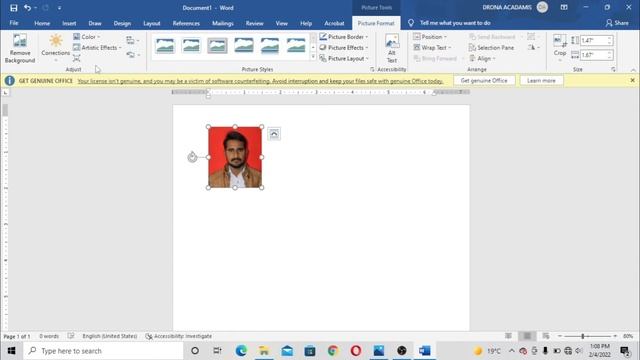Switch to Read Mode view
This screenshot has height=360, width=640.
click(x=508, y=336)
